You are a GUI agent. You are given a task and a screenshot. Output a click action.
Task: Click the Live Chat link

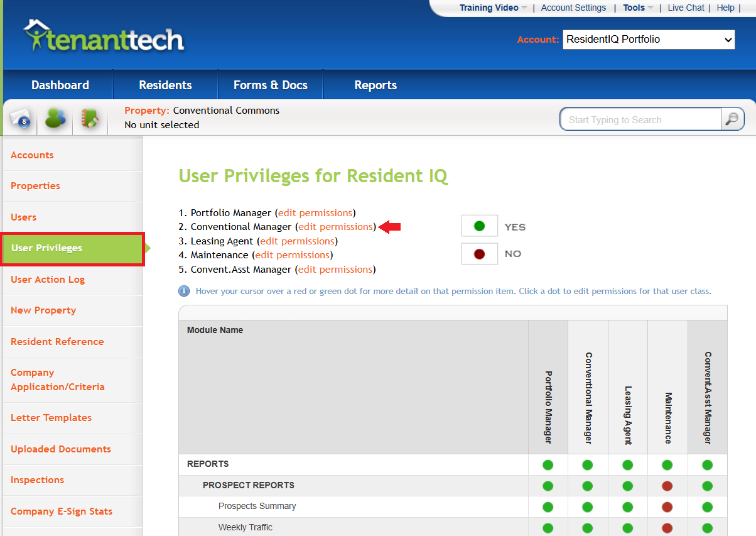(x=686, y=8)
